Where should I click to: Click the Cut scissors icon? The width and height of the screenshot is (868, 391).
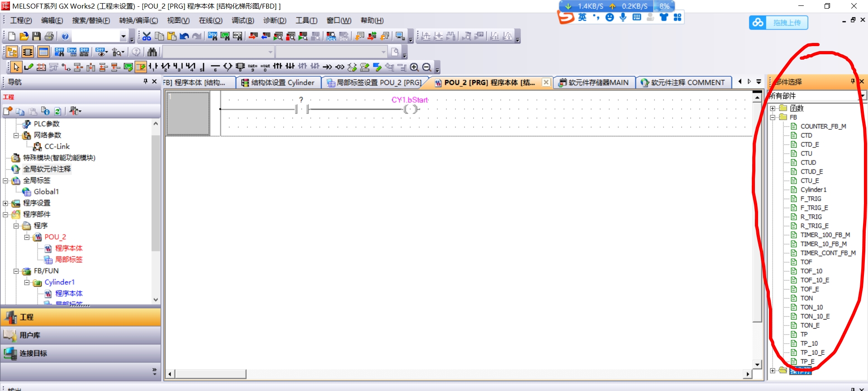click(147, 36)
